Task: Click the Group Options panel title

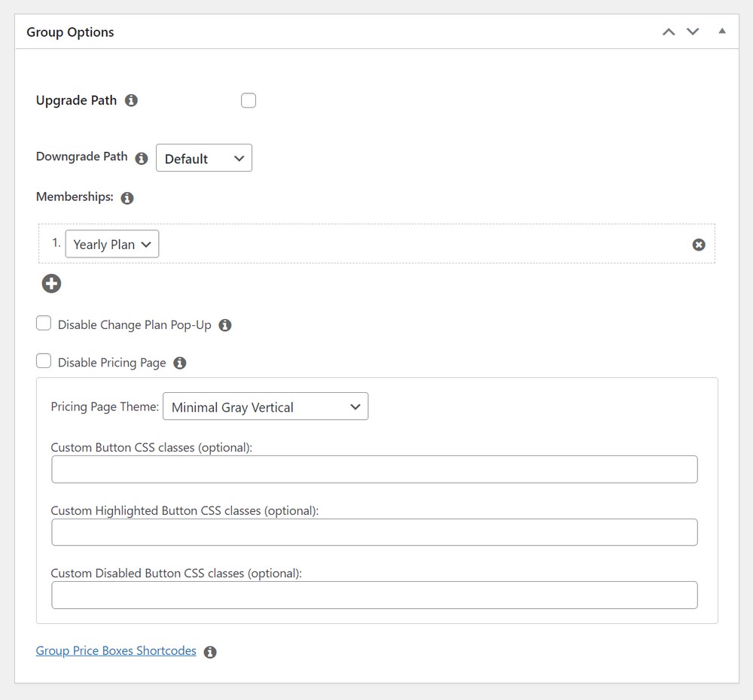Action: pos(70,32)
